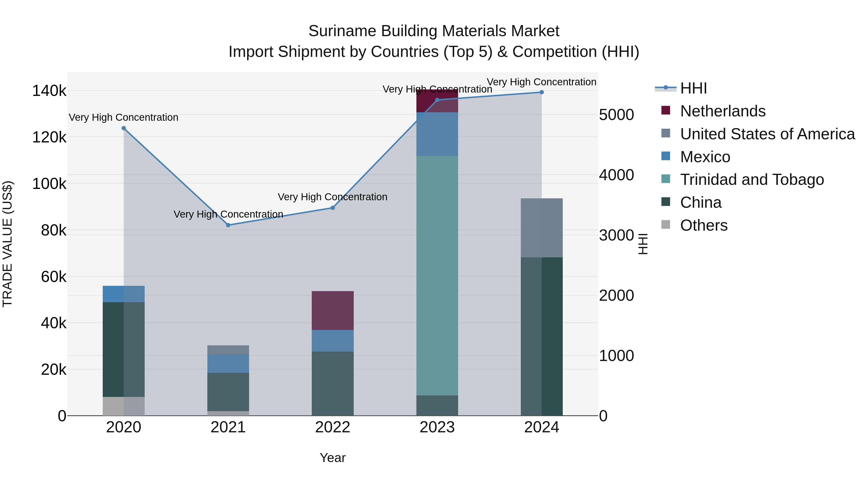
Task: Click the Mexico bar segment in 2021
Action: tap(228, 364)
